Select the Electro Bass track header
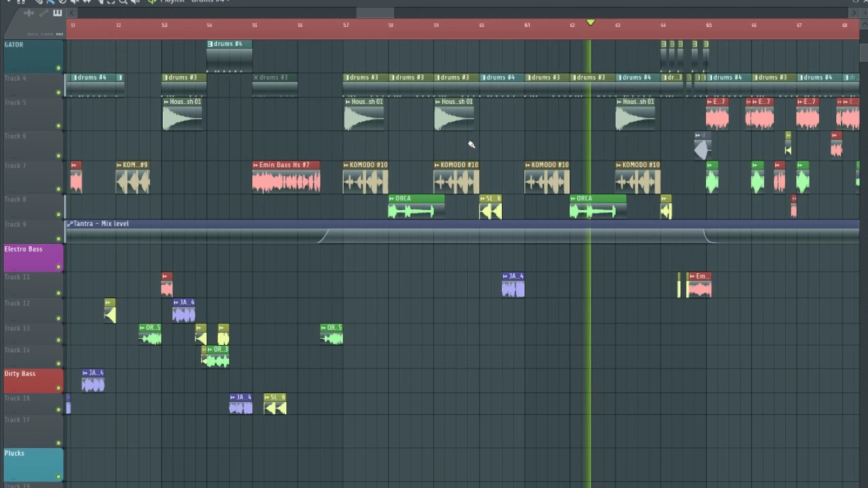868x488 pixels. (33, 258)
